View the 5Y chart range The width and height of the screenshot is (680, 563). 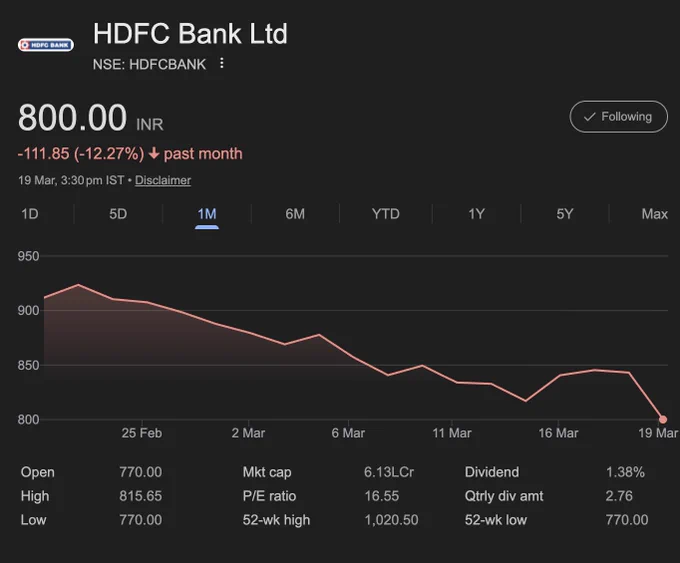point(565,214)
